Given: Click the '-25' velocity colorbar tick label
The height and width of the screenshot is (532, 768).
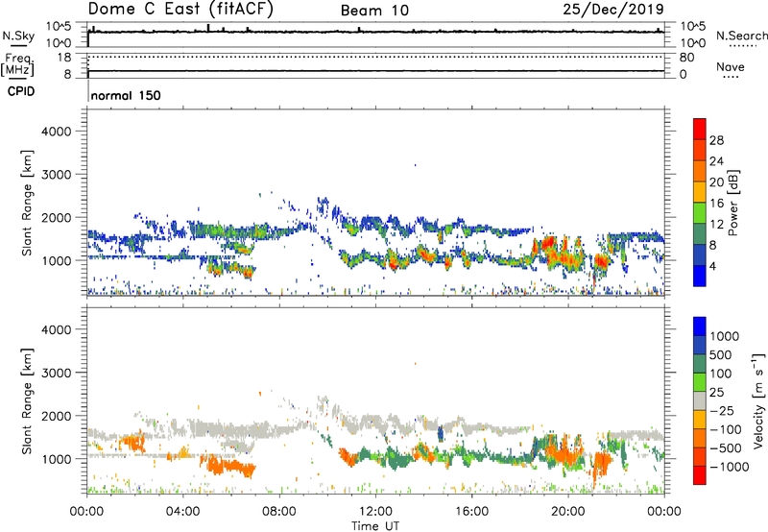Looking at the screenshot, I should 722,410.
